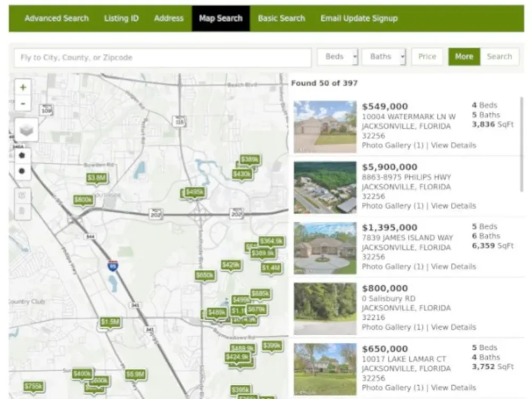
Task: Click the $5.9M map marker
Action: [x=135, y=374]
